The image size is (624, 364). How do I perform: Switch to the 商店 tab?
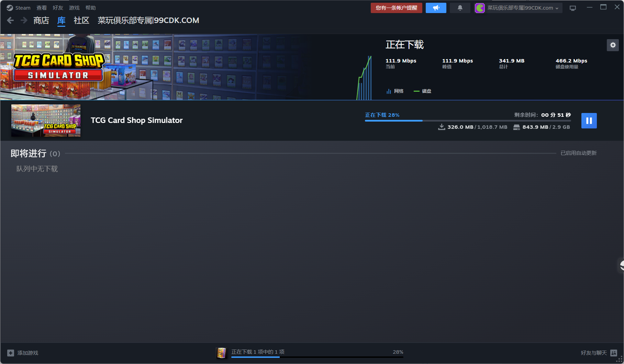coord(41,21)
